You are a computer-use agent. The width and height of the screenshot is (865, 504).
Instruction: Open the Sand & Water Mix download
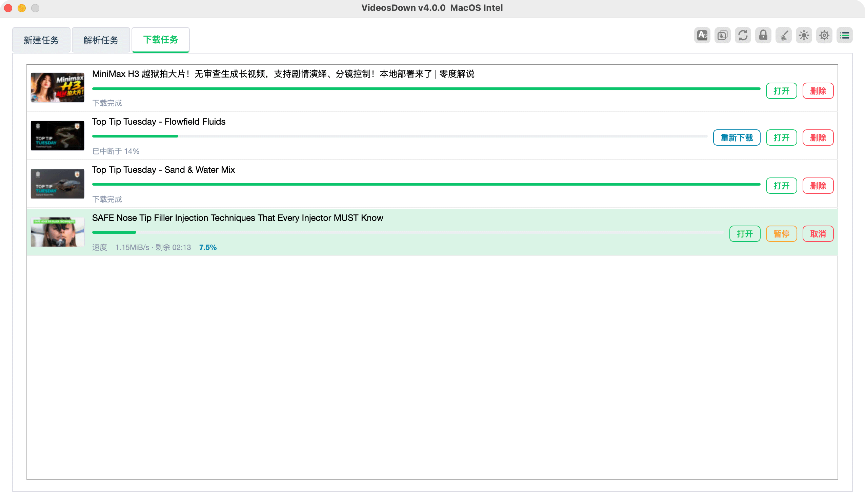tap(781, 186)
